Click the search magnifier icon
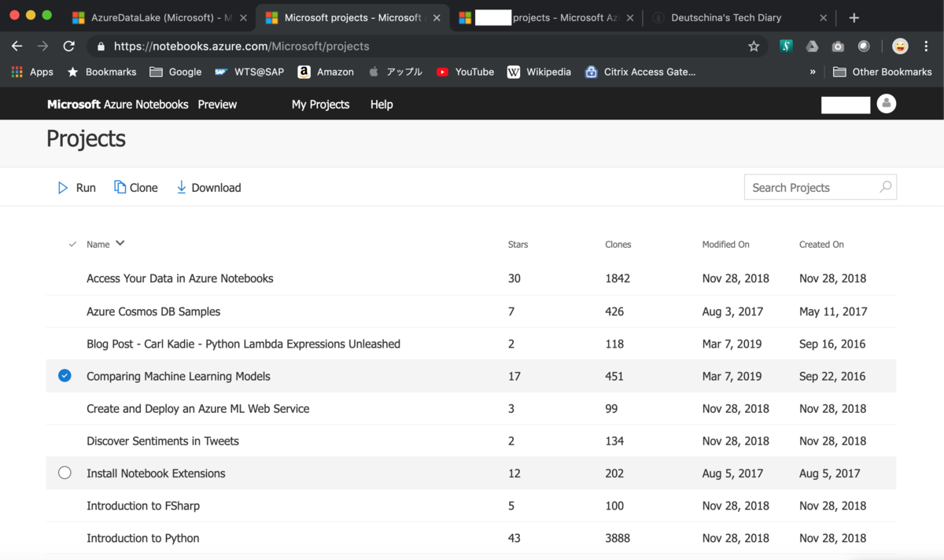Image resolution: width=944 pixels, height=560 pixels. click(x=885, y=187)
